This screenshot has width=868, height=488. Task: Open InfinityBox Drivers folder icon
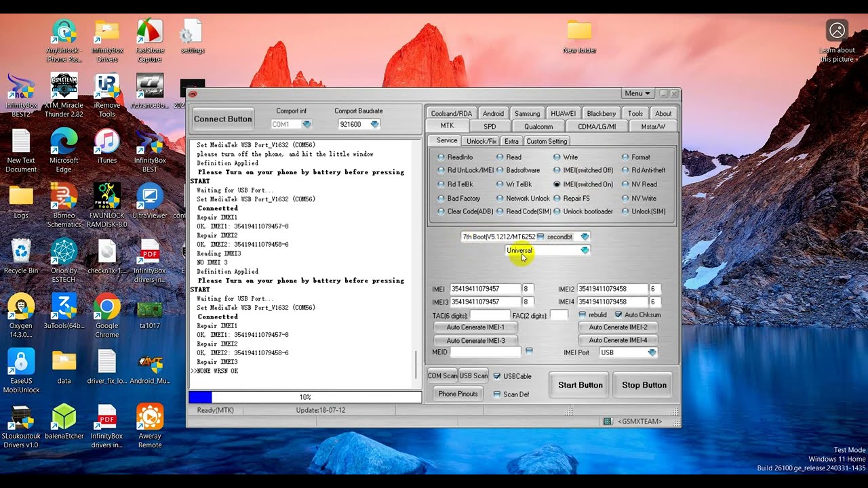tap(107, 39)
